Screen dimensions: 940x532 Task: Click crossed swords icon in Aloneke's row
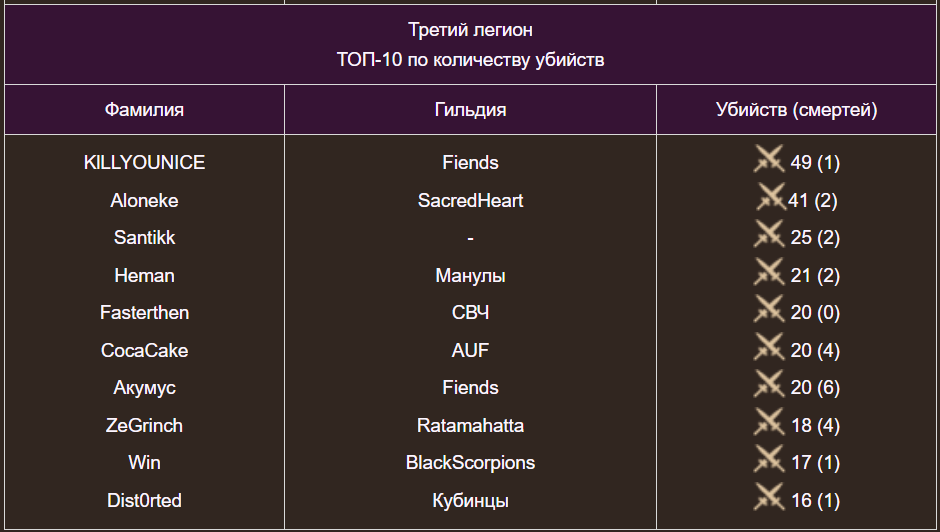[x=771, y=198]
